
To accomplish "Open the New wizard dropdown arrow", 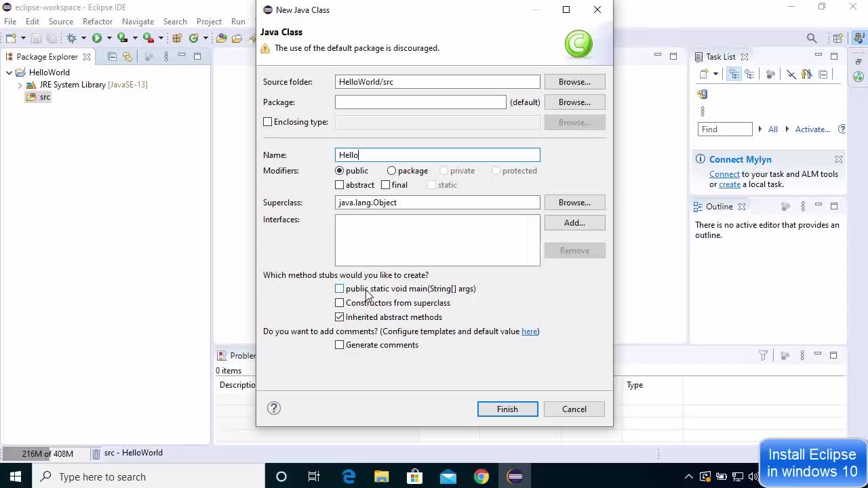I will 23,38.
